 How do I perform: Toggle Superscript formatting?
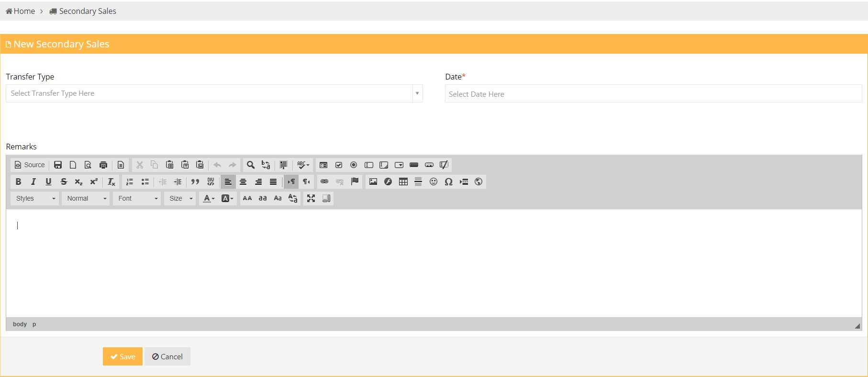point(94,182)
